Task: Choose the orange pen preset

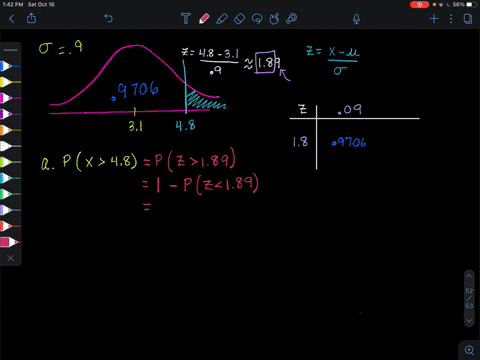Action: click(x=10, y=130)
